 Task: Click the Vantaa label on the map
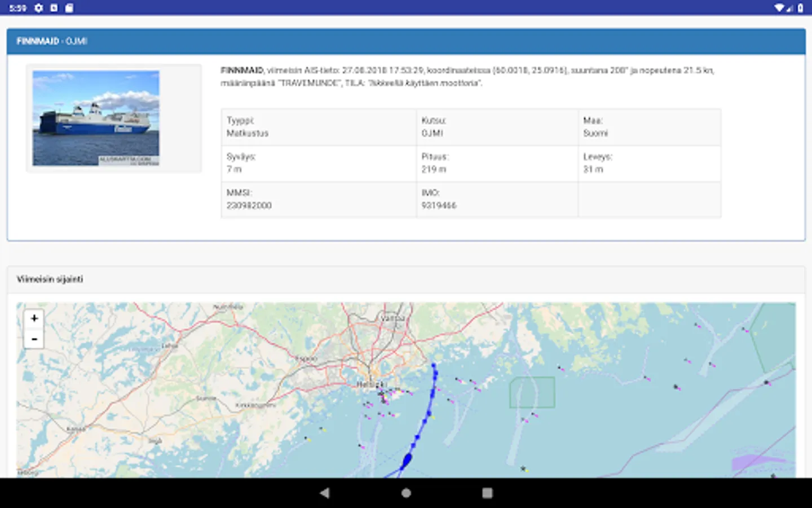point(392,318)
